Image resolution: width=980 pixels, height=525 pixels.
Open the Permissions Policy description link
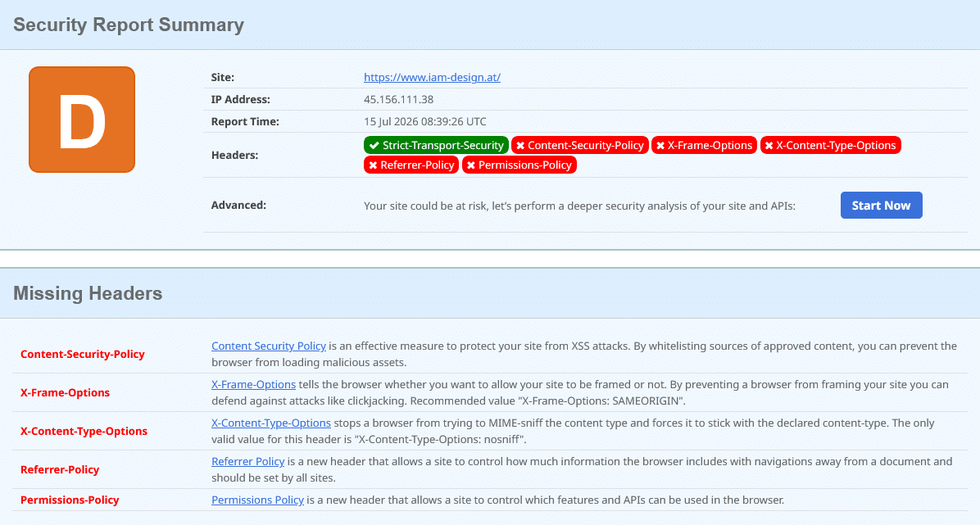coord(257,500)
